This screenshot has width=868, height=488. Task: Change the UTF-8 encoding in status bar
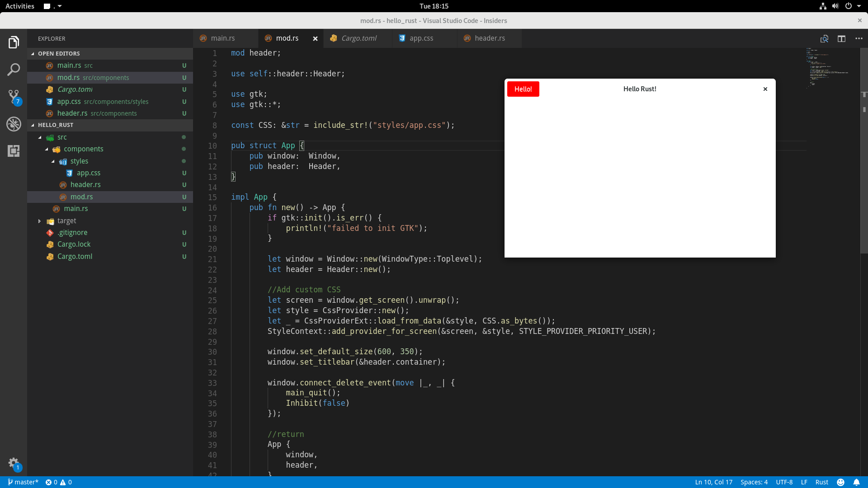click(x=784, y=482)
